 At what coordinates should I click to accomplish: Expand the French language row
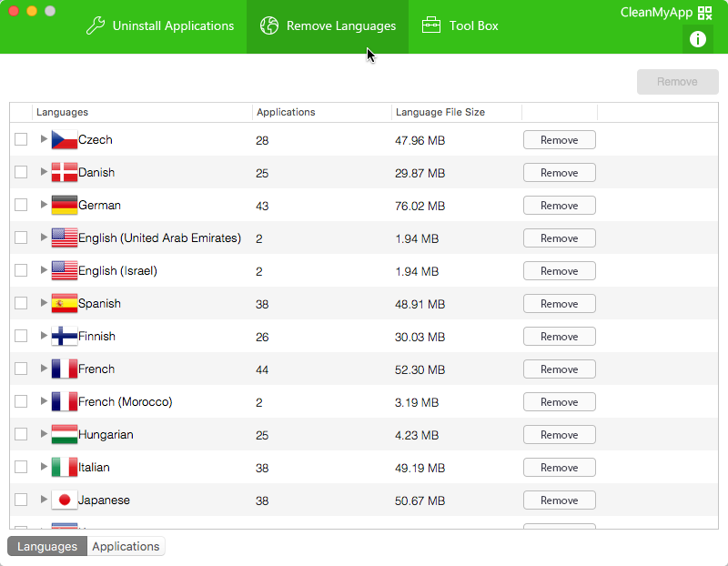point(44,369)
